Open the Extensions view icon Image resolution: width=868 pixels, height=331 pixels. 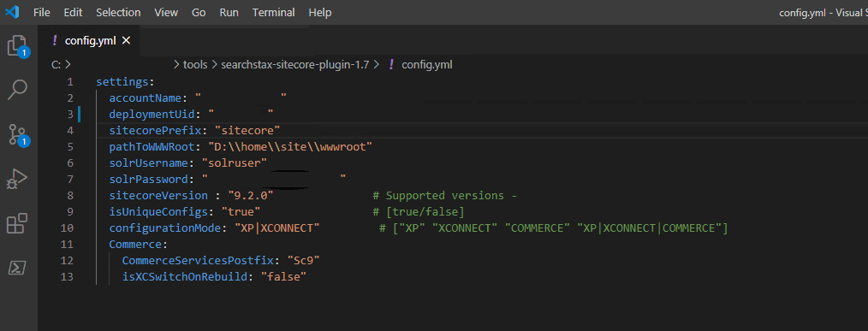(16, 223)
